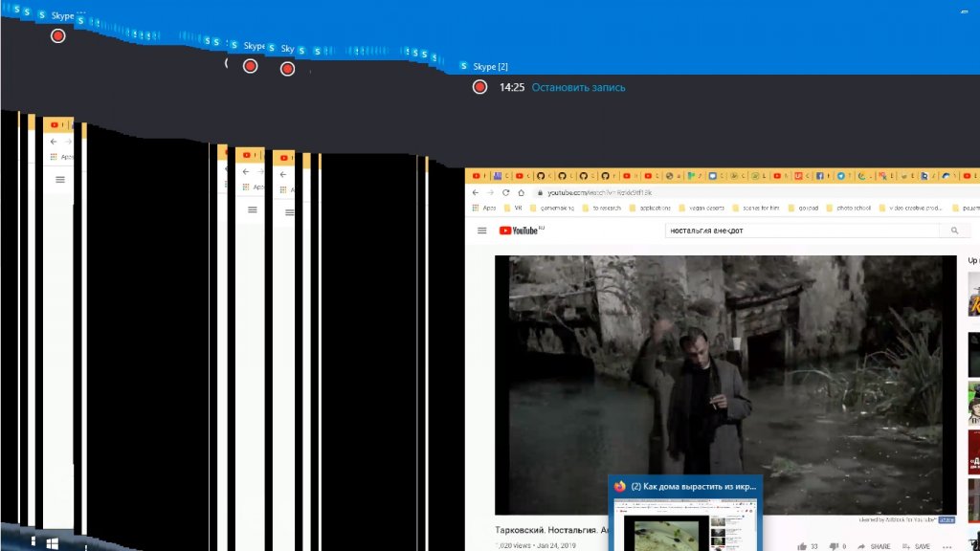Switch to the Facebook browser tab

click(820, 176)
